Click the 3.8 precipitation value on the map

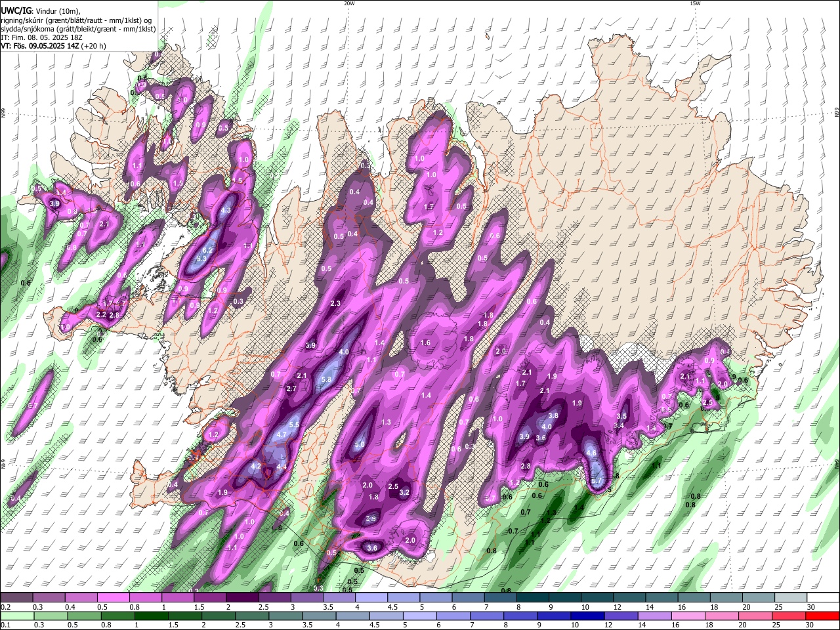coord(553,415)
